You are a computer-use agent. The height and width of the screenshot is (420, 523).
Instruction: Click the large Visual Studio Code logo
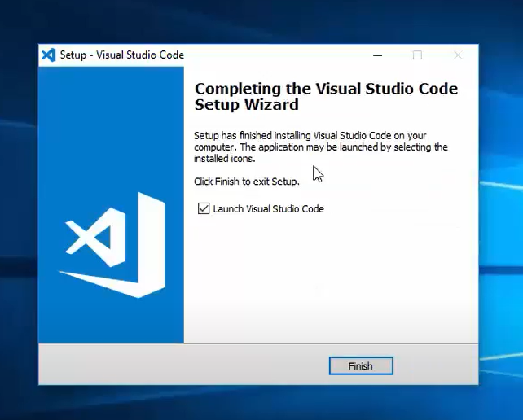(112, 245)
